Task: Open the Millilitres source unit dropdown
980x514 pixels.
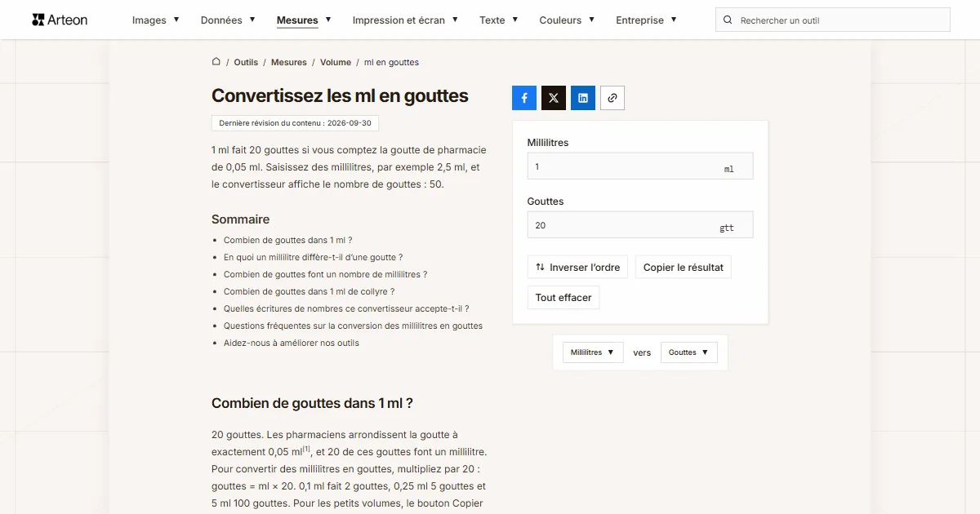Action: click(x=593, y=352)
